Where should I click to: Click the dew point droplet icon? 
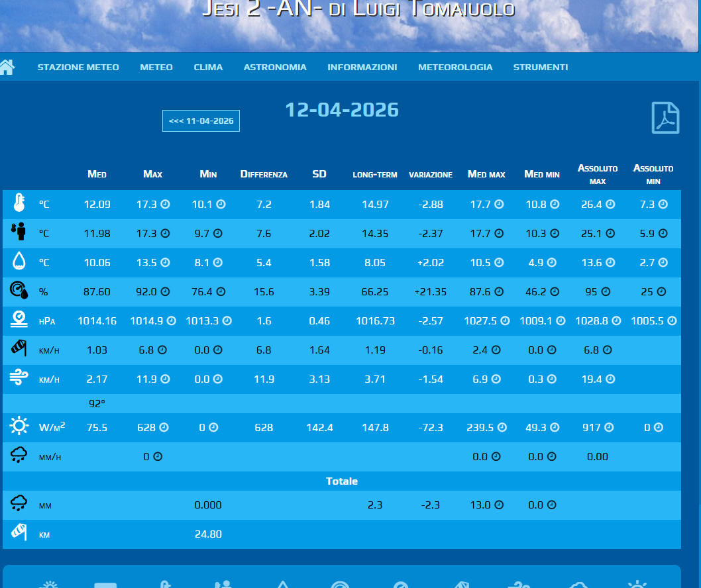(19, 262)
